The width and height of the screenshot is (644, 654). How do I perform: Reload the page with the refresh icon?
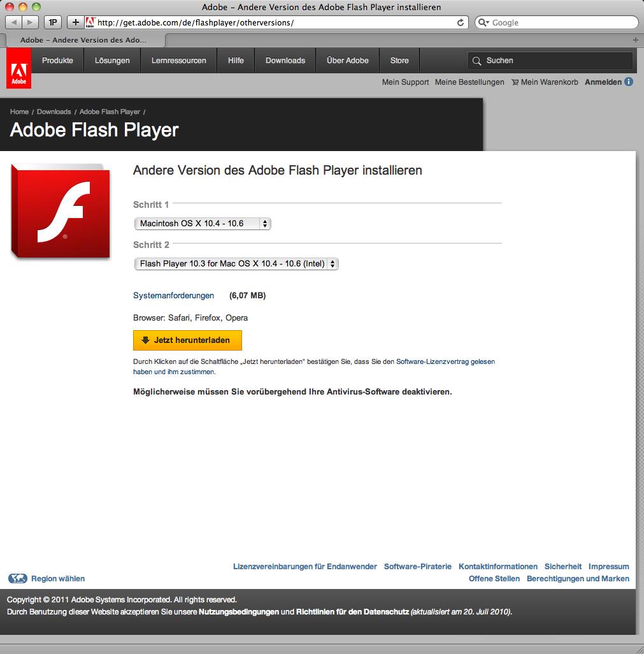460,22
